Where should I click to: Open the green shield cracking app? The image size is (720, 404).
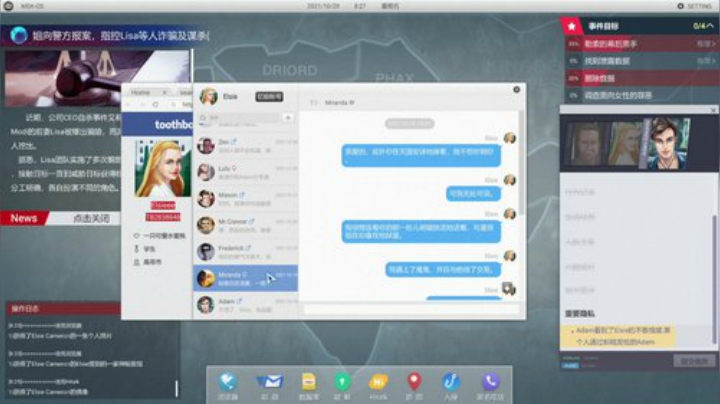342,382
